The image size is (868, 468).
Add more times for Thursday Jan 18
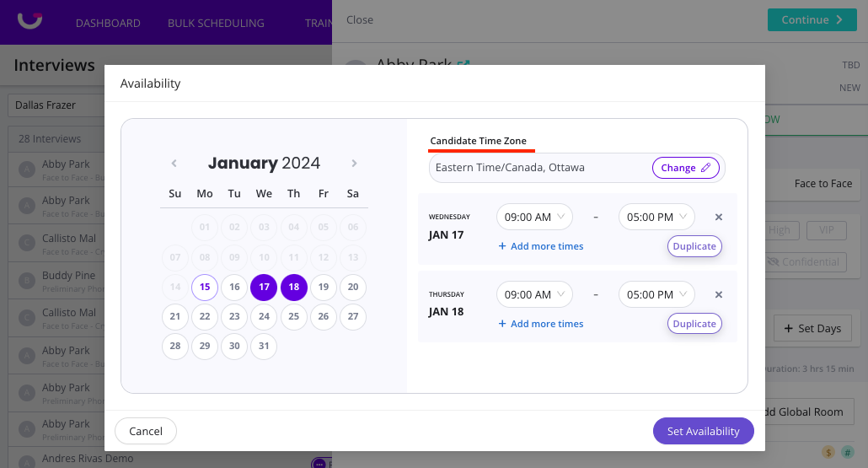coord(541,324)
